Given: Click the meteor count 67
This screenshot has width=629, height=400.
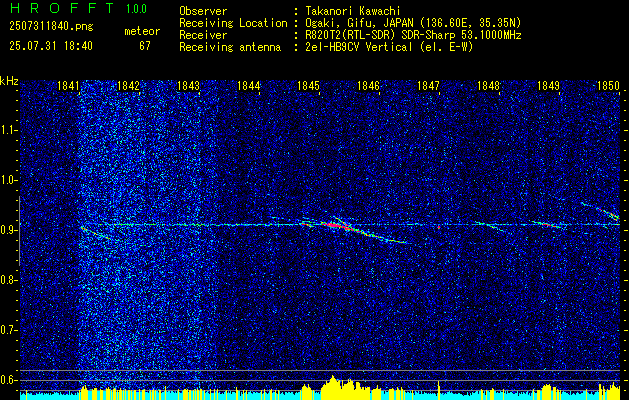Looking at the screenshot, I should coord(145,46).
